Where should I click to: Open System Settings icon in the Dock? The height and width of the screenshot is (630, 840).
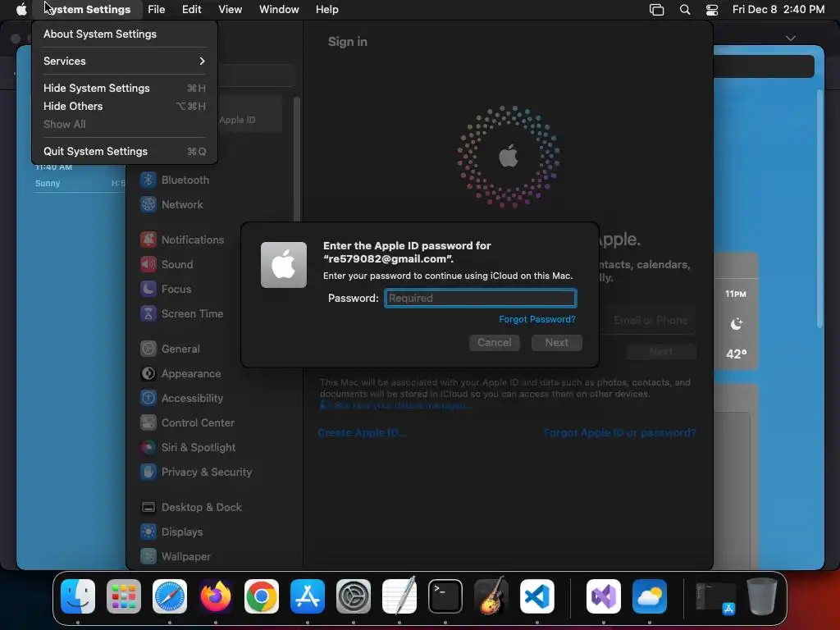pos(354,596)
